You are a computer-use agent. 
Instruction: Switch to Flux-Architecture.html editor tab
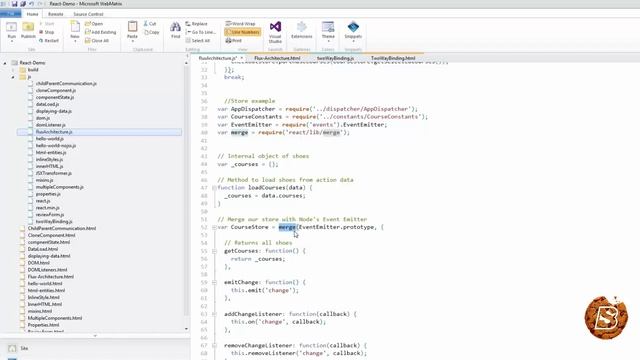[x=277, y=58]
